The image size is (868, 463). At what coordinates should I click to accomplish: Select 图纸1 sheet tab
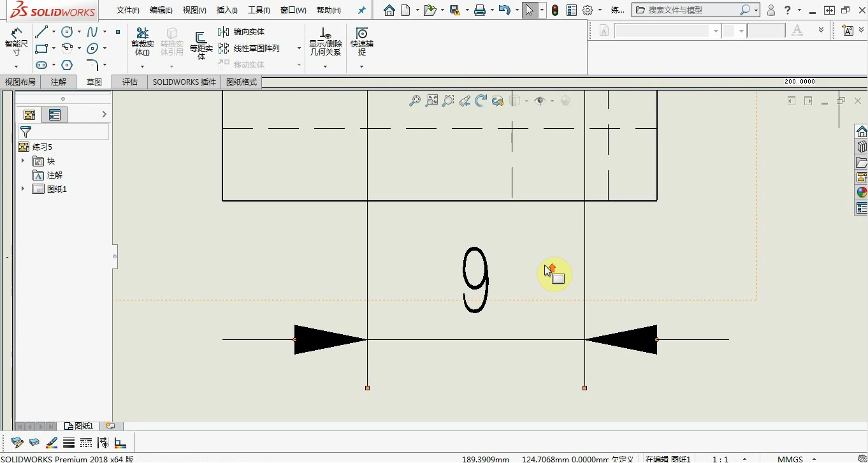(x=79, y=426)
